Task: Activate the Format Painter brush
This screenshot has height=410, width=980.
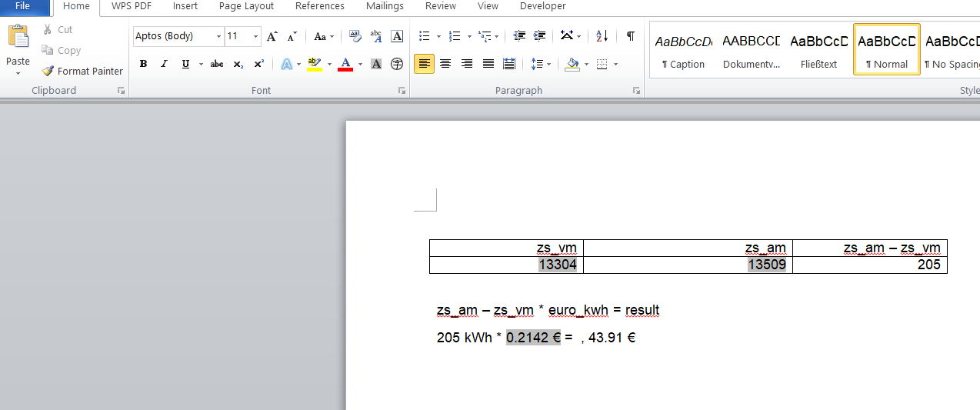Action: [x=82, y=71]
